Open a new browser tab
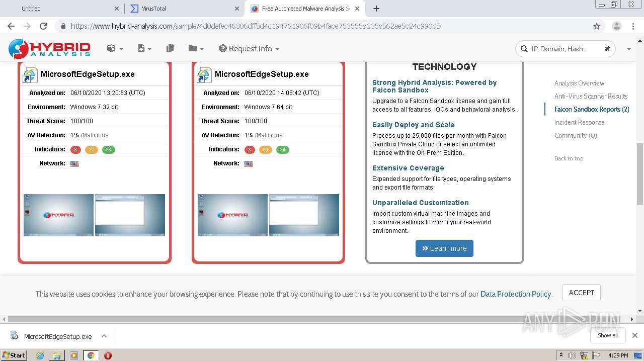The width and height of the screenshot is (644, 362). coord(376,9)
